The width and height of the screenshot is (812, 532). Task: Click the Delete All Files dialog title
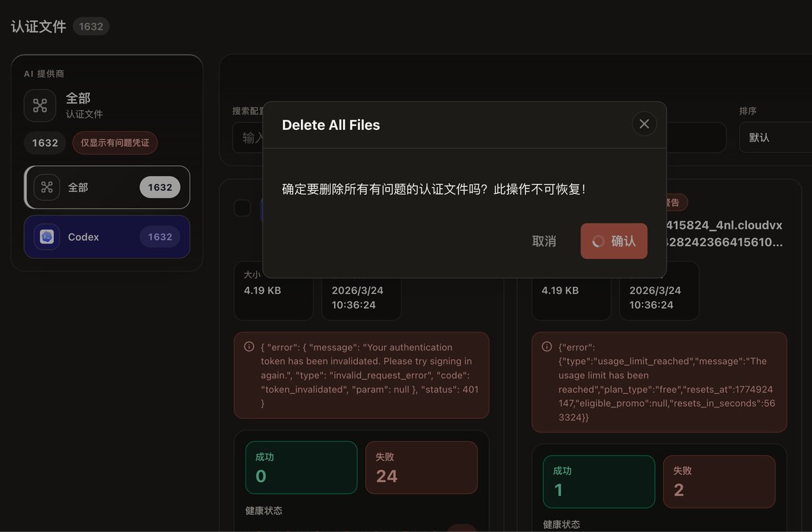click(331, 125)
